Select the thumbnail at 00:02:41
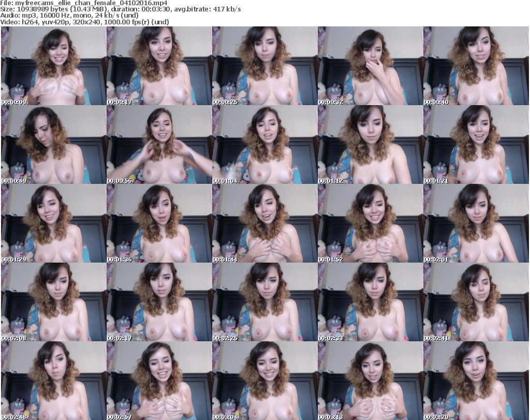This screenshot has height=420, width=530. [476, 302]
